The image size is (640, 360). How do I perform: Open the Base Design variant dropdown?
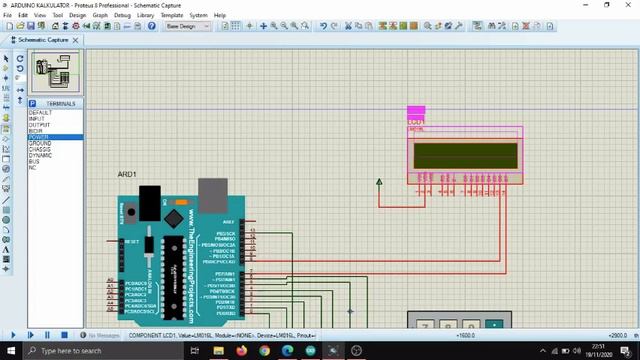(x=188, y=26)
